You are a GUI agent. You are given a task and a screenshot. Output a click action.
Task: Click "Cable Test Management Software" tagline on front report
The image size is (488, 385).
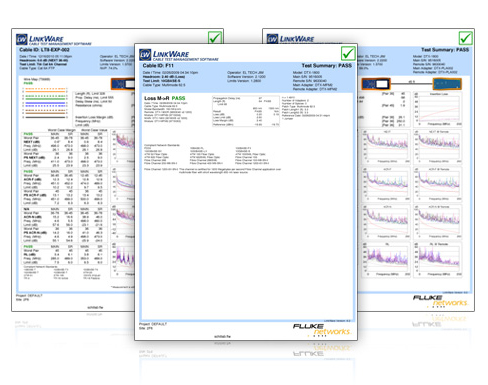186,59
